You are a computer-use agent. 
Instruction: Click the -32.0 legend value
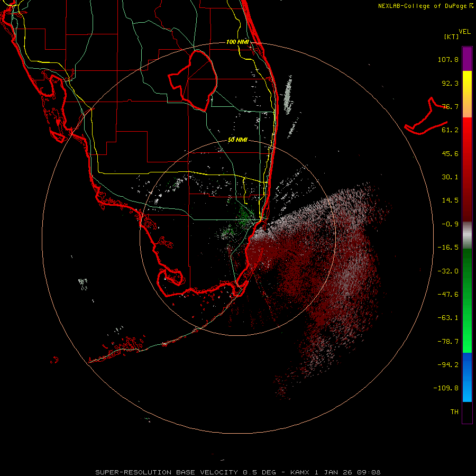point(448,271)
